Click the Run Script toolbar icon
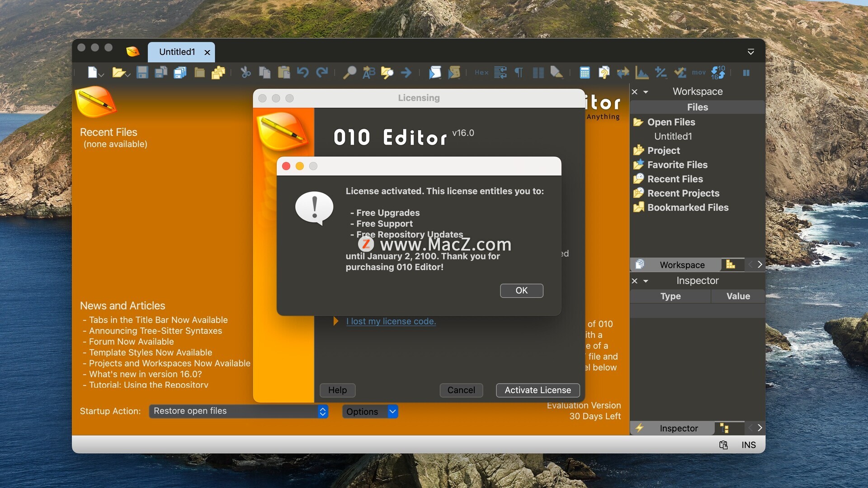The height and width of the screenshot is (488, 868). [435, 72]
